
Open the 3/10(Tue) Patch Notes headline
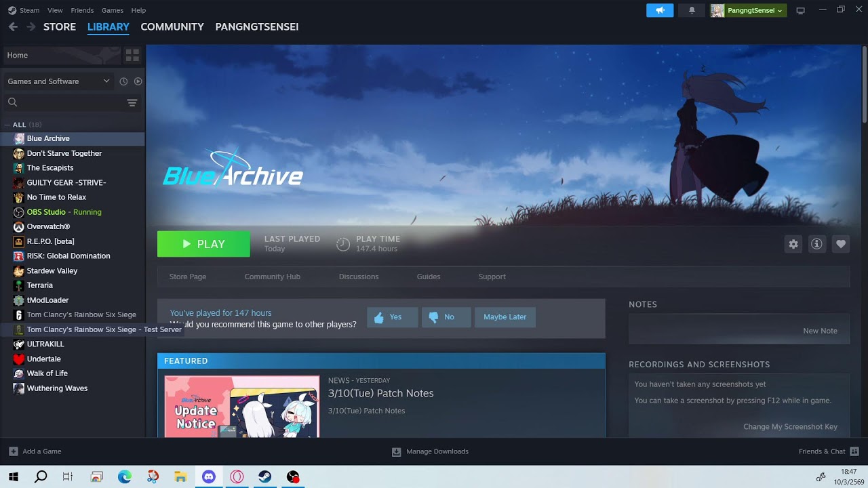[381, 393]
